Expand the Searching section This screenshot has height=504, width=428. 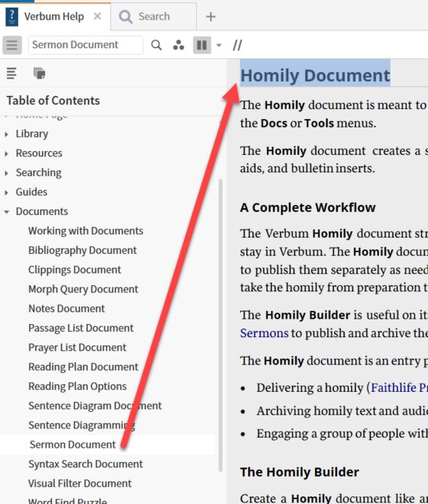[x=6, y=173]
